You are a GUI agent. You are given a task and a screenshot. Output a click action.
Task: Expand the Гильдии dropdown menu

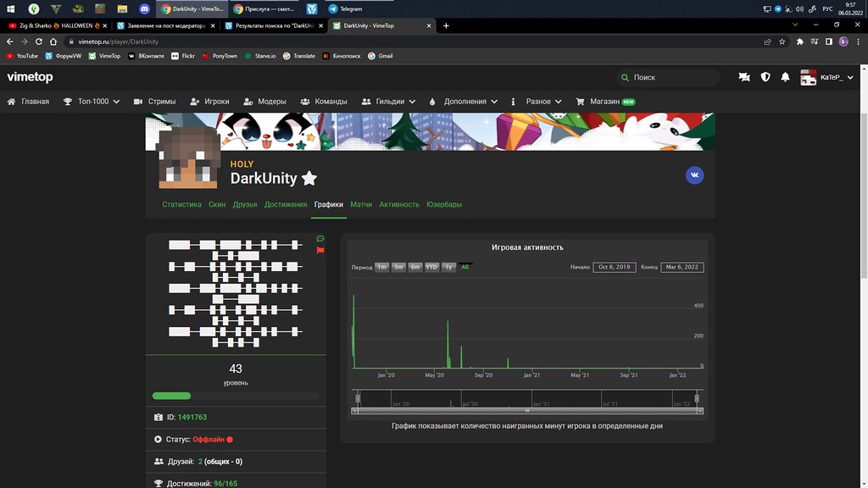point(388,102)
